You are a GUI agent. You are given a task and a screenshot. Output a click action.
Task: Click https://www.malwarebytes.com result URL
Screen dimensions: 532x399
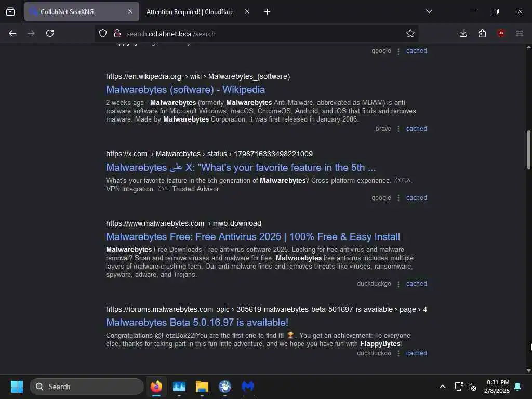click(x=155, y=223)
